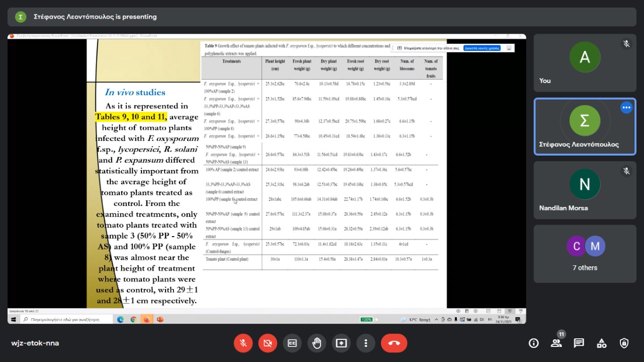This screenshot has width=644, height=362.
Task: Leave the call with red hang-up button
Action: point(394,343)
